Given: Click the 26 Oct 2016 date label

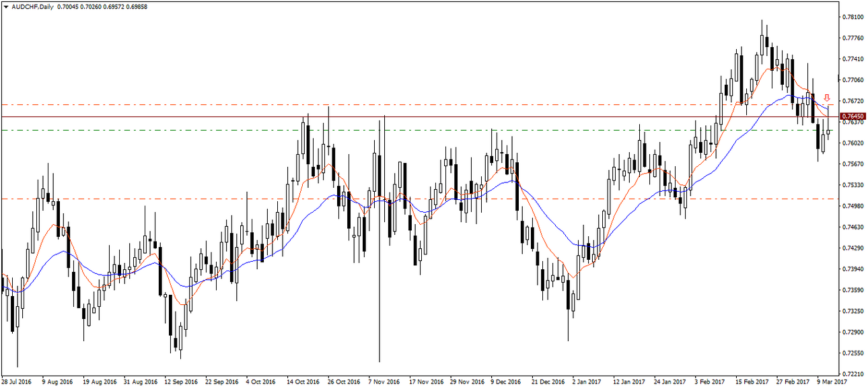Looking at the screenshot, I should 344,382.
